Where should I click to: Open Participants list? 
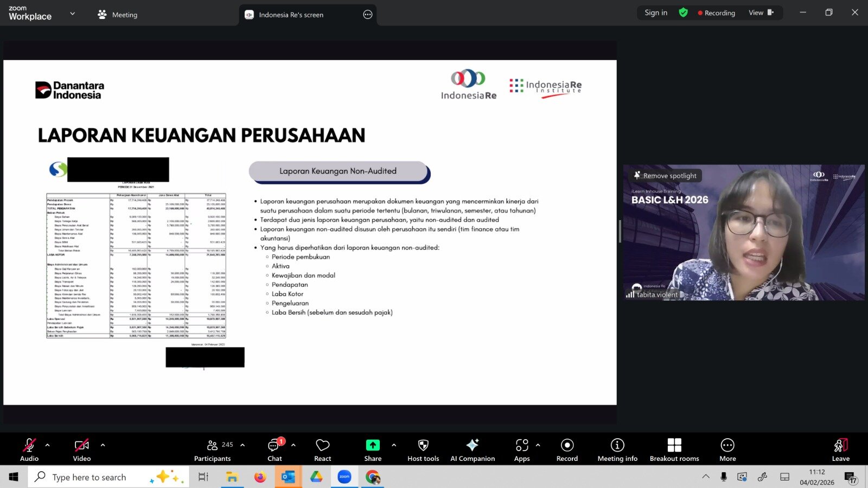click(x=213, y=450)
